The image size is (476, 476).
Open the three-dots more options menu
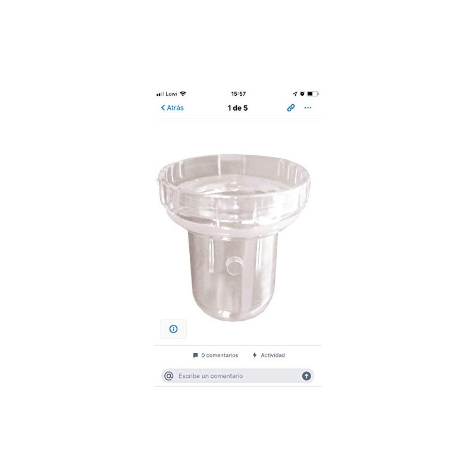pos(308,108)
